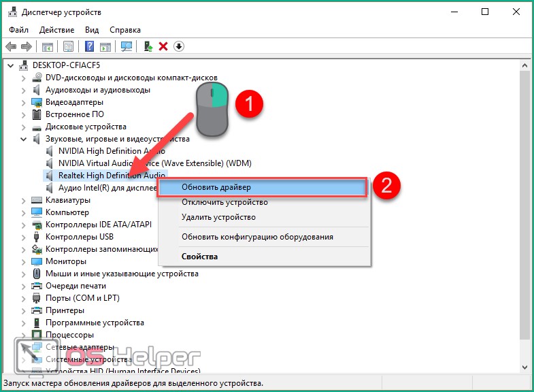Image resolution: width=534 pixels, height=392 pixels.
Task: Expand the Видеоадаптеры chevron
Action: pos(23,103)
